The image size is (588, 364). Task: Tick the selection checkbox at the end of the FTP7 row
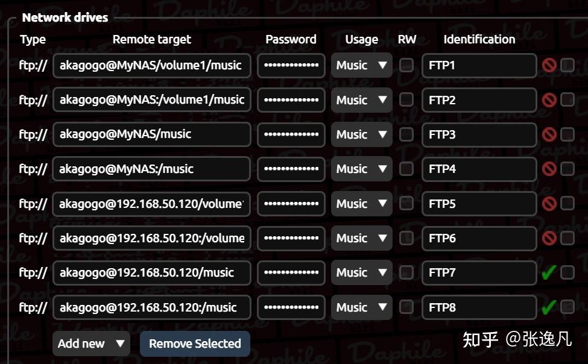point(567,273)
